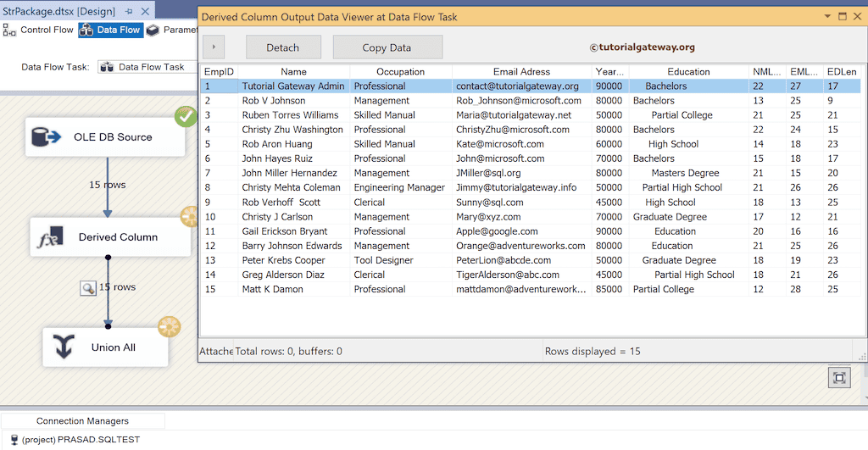Image resolution: width=868 pixels, height=450 pixels.
Task: Switch to the Data Flow tab
Action: pyautogui.click(x=111, y=30)
